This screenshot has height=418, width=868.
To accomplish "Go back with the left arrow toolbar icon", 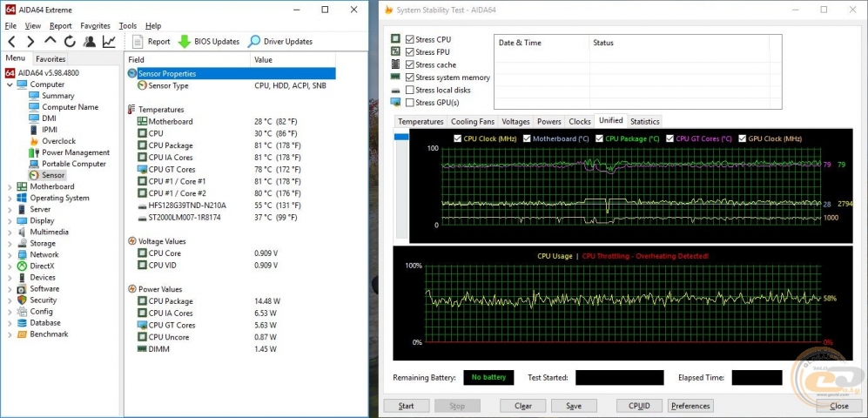I will click(x=11, y=42).
